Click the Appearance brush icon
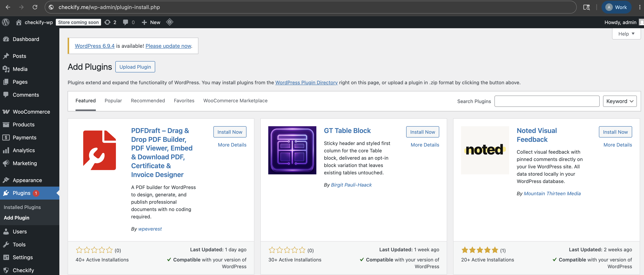This screenshot has width=644, height=275. (6, 180)
